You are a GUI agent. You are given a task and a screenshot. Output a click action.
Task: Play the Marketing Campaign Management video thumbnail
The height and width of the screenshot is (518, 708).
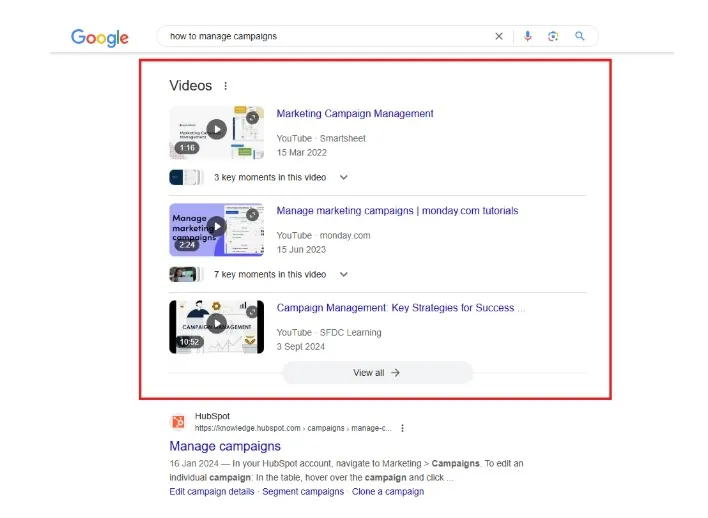point(217,132)
